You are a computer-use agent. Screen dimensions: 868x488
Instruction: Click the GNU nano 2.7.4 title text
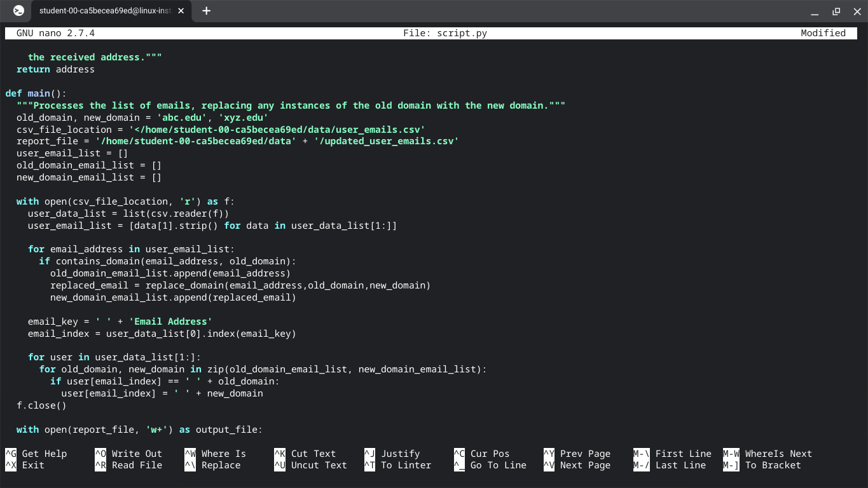pyautogui.click(x=55, y=33)
